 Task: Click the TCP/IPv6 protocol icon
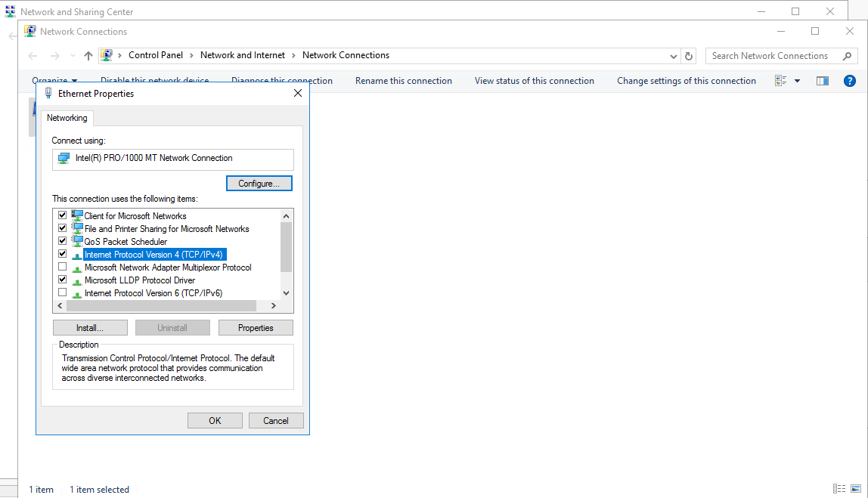tap(77, 294)
